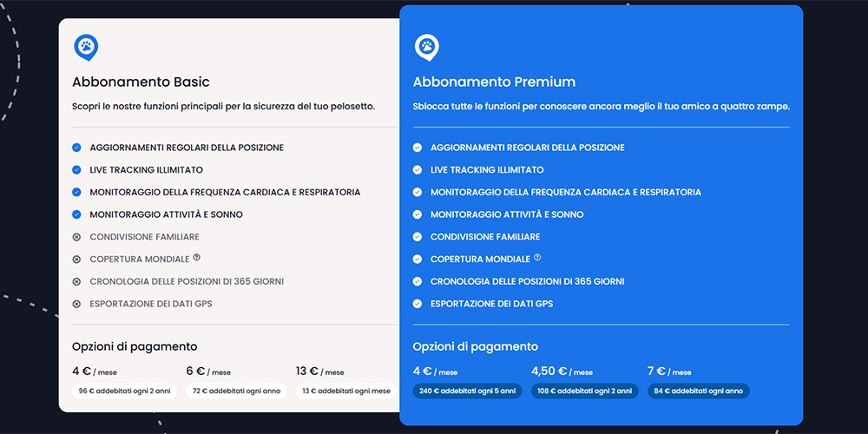Pick the 72 € billed yearly badge
This screenshot has width=868, height=434.
235,391
